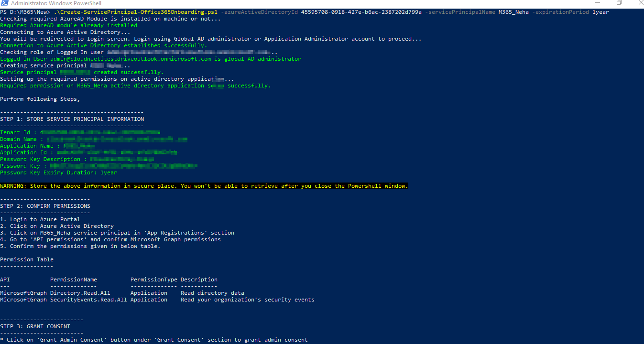Click the 'Checking role of Logged In user' line
644x344 pixels.
coord(139,52)
